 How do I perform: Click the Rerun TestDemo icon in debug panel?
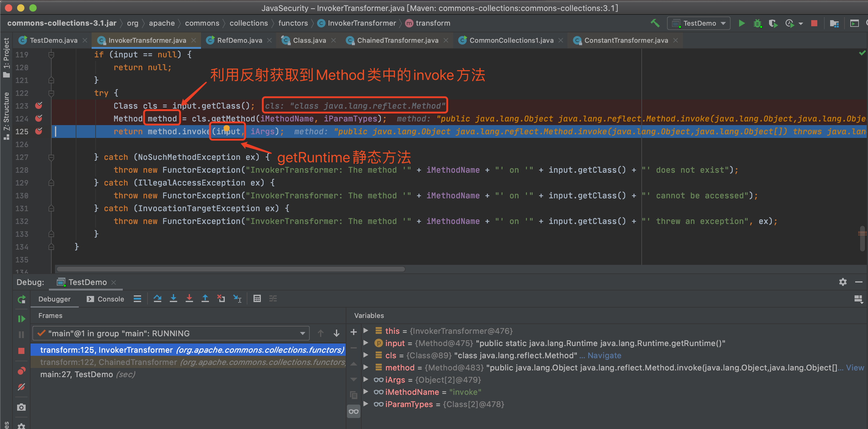click(21, 299)
